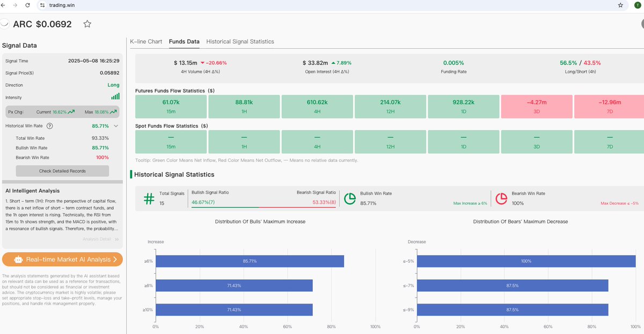This screenshot has height=334, width=644.
Task: Click the red down triangle by 4H Volume change
Action: pos(202,63)
